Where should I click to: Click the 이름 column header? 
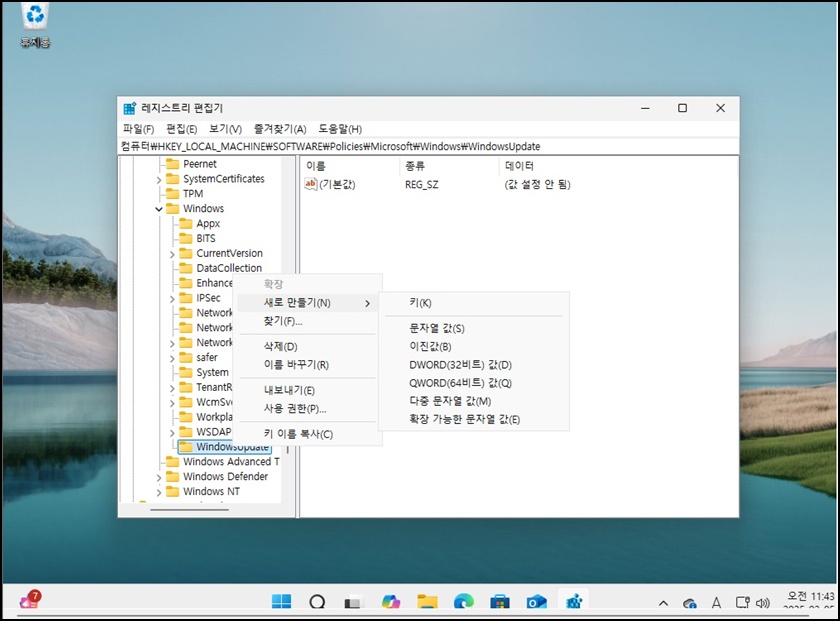(350, 166)
